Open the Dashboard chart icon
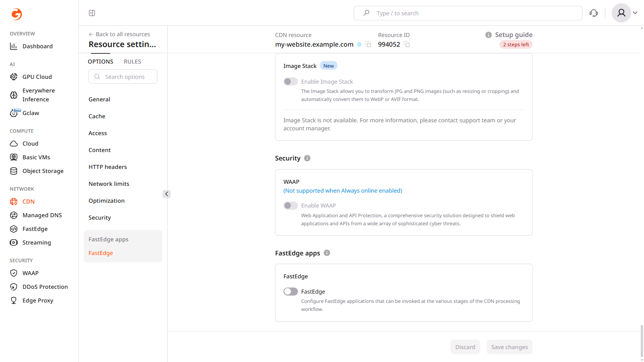Screen dimensions: 644x362 14,46
